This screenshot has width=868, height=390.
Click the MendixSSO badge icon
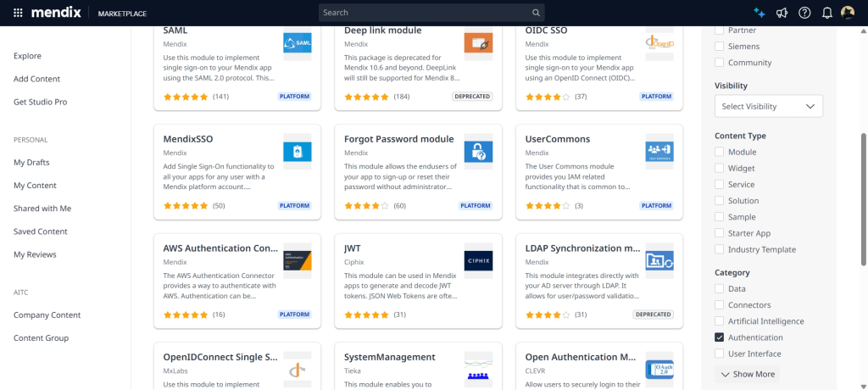pos(298,152)
